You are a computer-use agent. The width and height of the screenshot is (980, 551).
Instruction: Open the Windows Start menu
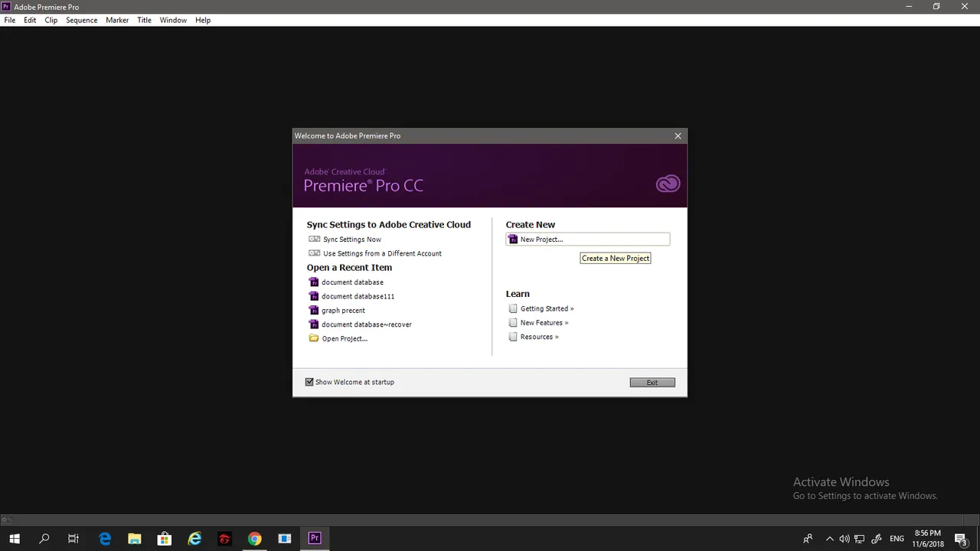point(15,539)
